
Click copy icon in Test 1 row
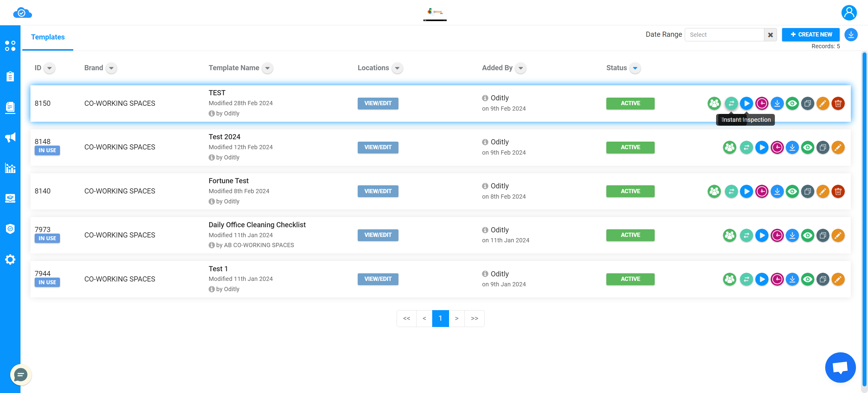(x=822, y=279)
